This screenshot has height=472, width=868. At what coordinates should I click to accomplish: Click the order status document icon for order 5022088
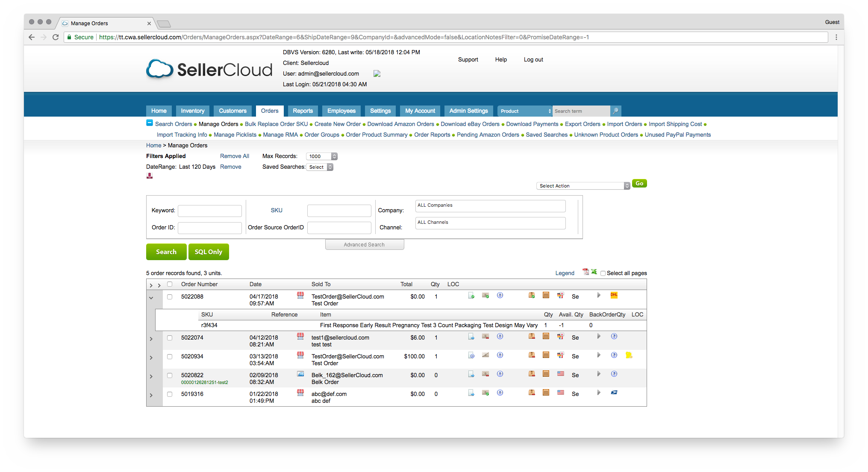pyautogui.click(x=471, y=295)
